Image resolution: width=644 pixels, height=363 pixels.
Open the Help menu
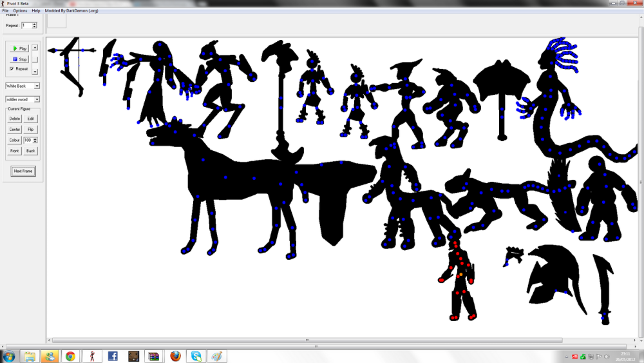coord(36,11)
